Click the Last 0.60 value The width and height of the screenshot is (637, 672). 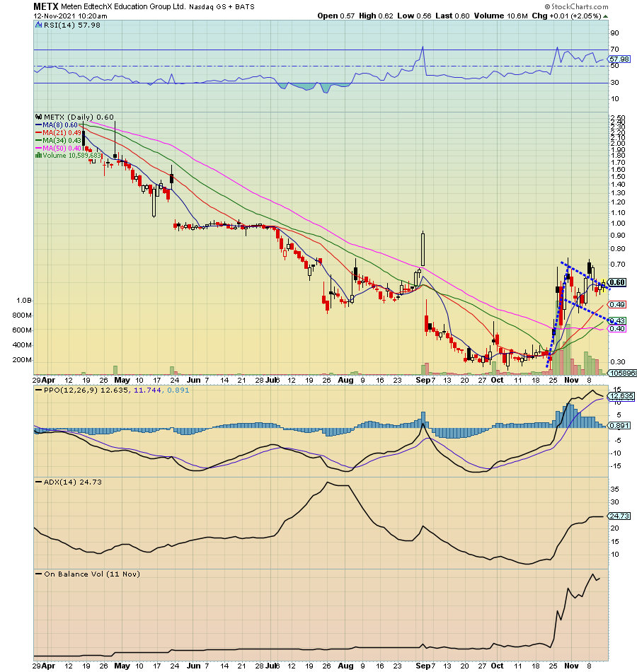(x=452, y=16)
